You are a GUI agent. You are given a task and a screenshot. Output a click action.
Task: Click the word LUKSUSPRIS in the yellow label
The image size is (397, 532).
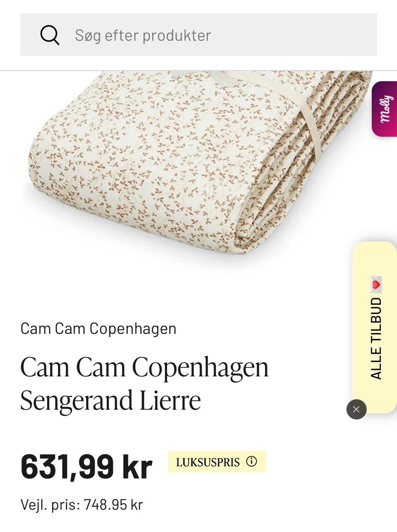tap(208, 462)
